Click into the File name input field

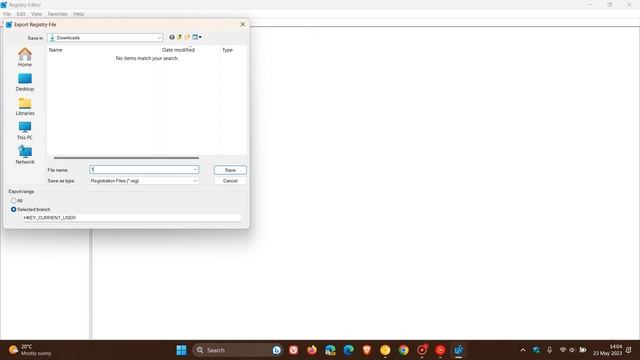coord(141,169)
